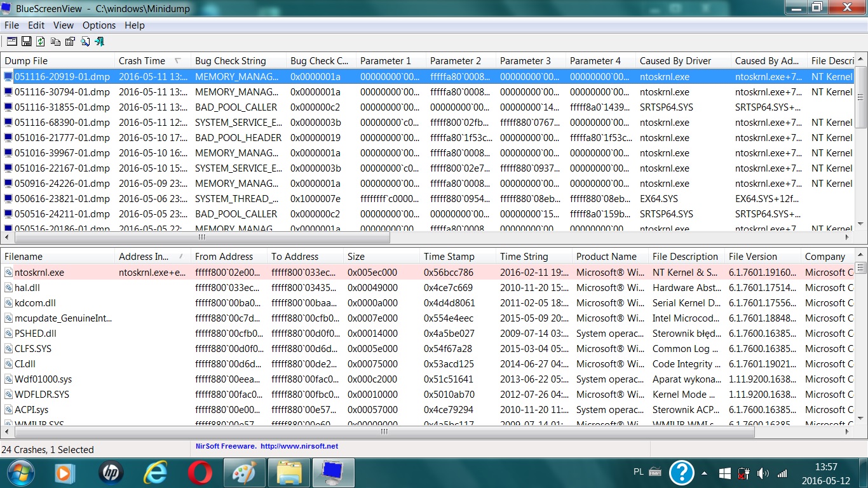
Task: Click upper pane vertical scrollbar down arrow
Action: coord(861,224)
